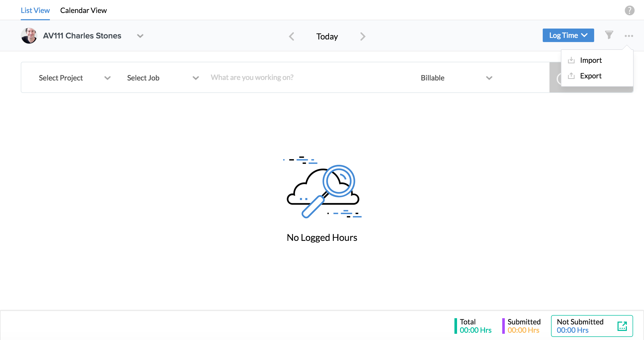Select the List View tab

tap(35, 10)
